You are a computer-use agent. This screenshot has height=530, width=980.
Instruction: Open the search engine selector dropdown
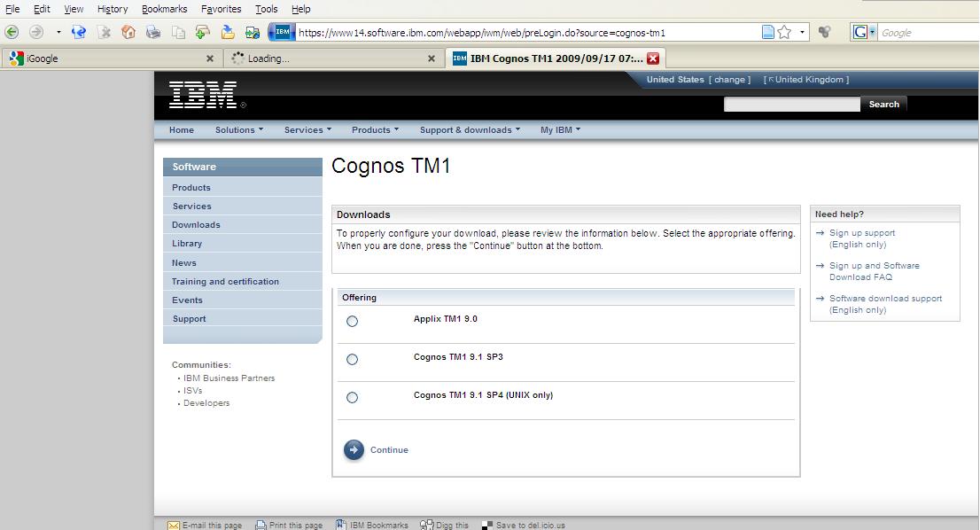(865, 32)
